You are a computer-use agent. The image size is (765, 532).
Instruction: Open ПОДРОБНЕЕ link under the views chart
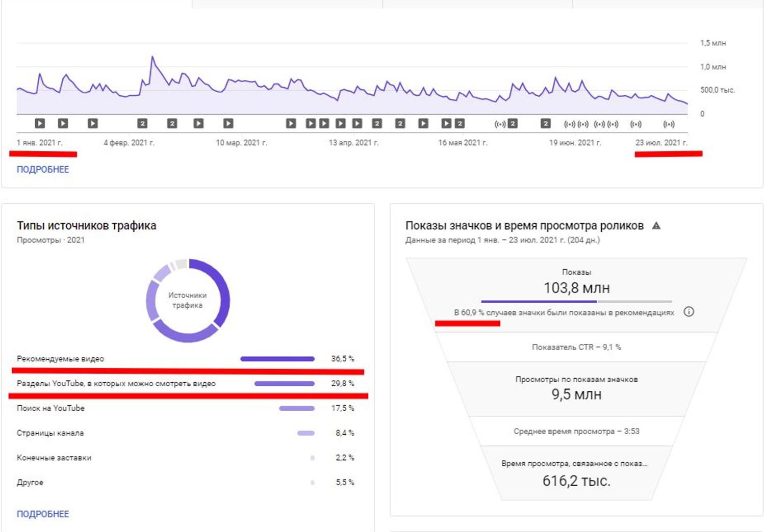(x=43, y=169)
